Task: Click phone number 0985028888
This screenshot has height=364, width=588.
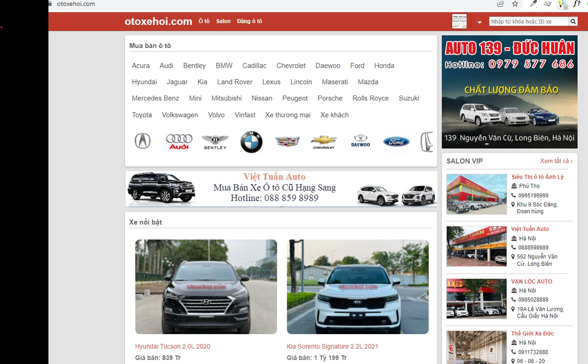Action: 534,299
